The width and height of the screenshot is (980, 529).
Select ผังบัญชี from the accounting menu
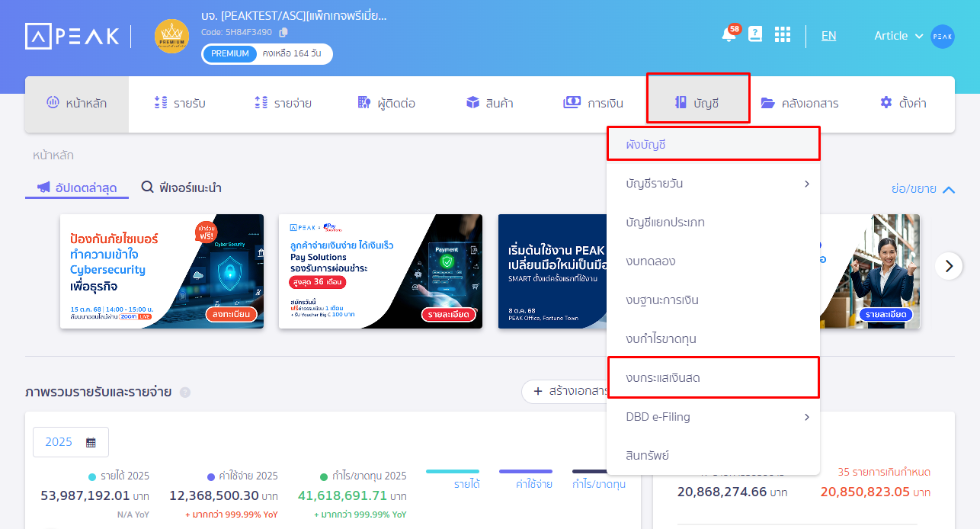(713, 143)
